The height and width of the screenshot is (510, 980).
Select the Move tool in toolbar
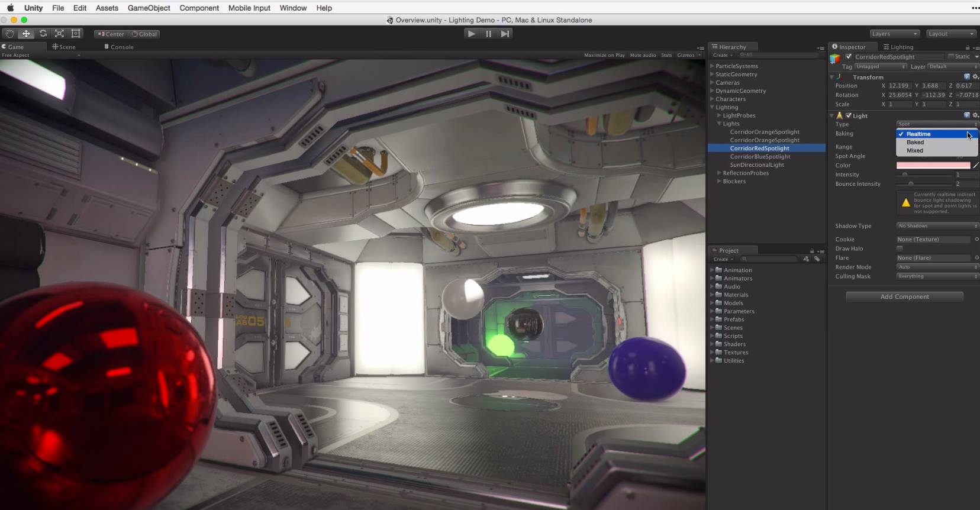[27, 34]
